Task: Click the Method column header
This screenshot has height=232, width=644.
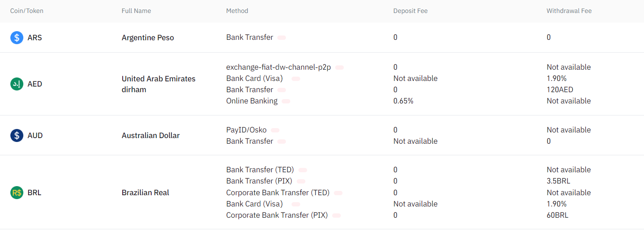Action: point(237,11)
